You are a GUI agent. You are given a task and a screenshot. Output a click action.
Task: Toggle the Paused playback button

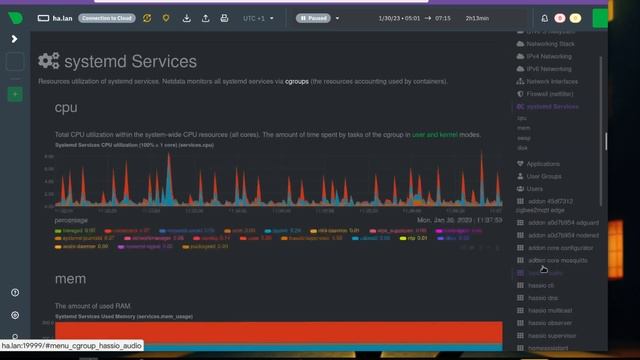point(313,18)
